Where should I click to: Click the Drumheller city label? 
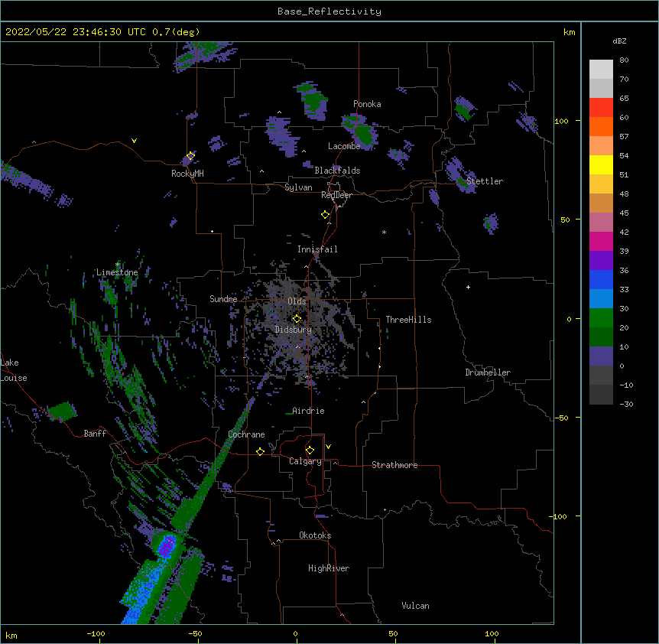pyautogui.click(x=488, y=372)
